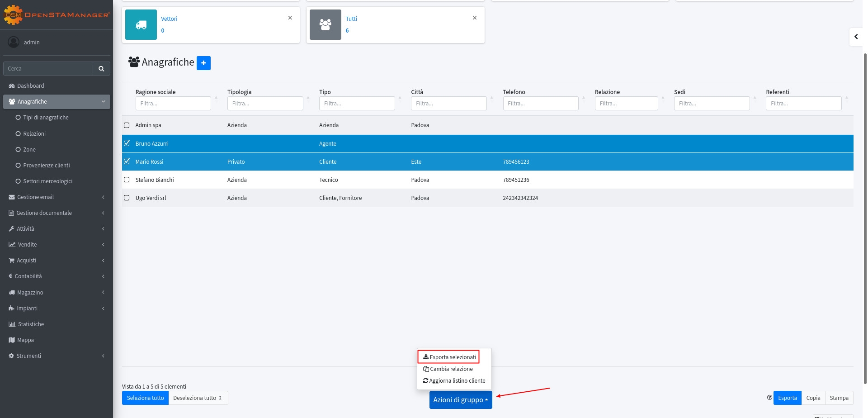Image resolution: width=868 pixels, height=418 pixels.
Task: Collapse the right panel using chevron arrow
Action: coord(856,37)
